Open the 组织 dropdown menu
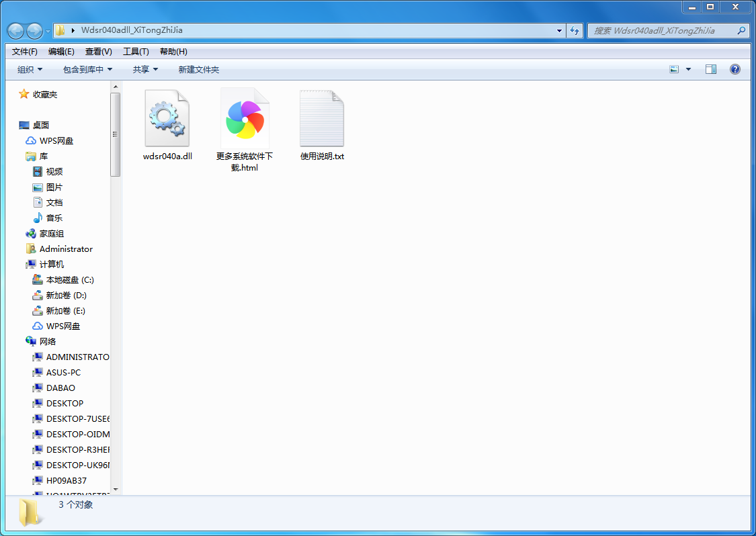The image size is (756, 536). pos(30,69)
